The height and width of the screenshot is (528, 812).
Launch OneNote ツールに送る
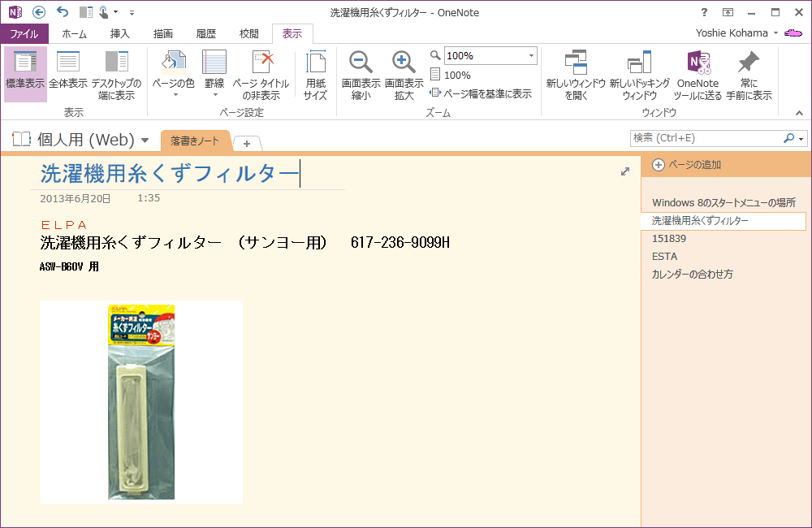pos(698,74)
